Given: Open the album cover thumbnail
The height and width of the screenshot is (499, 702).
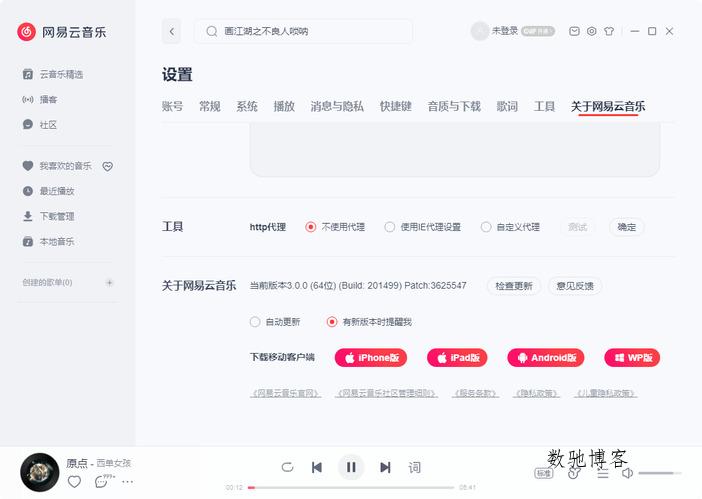Looking at the screenshot, I should tap(40, 472).
